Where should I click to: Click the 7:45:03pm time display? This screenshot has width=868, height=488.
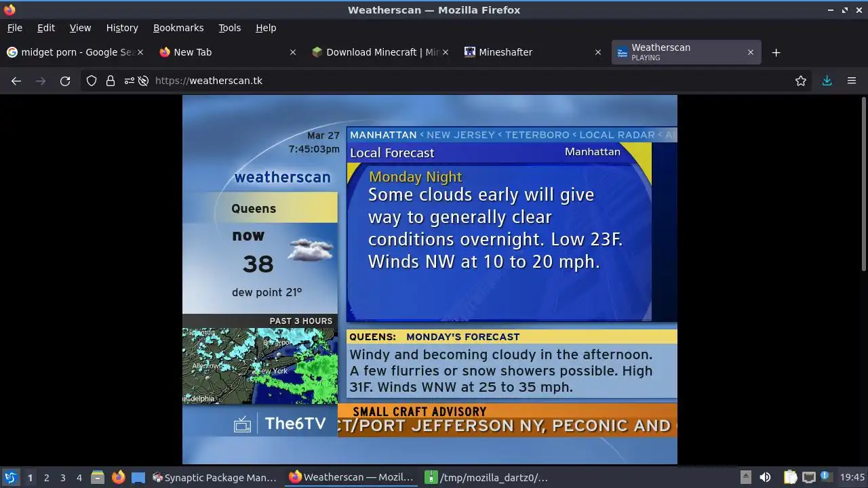[314, 149]
